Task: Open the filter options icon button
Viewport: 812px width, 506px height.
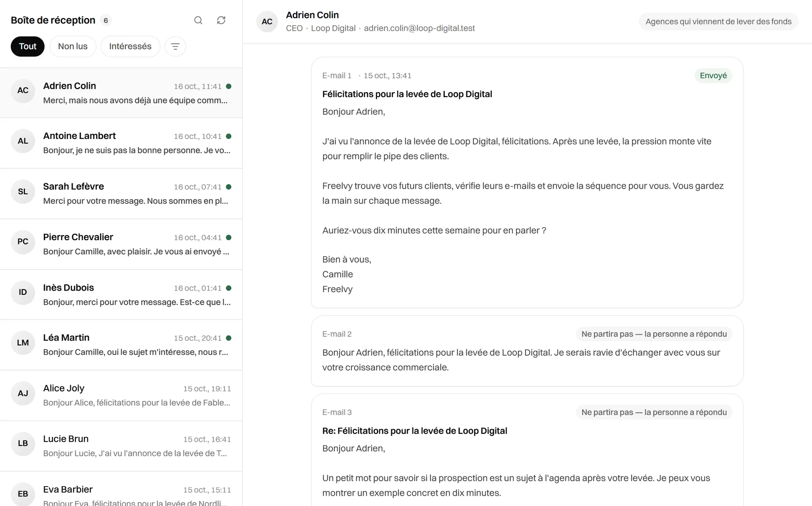Action: 175,46
